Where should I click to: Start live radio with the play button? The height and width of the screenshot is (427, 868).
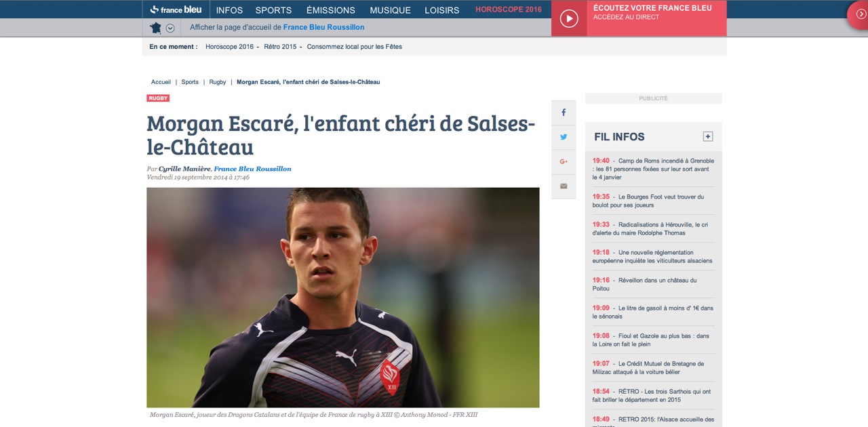click(x=569, y=18)
